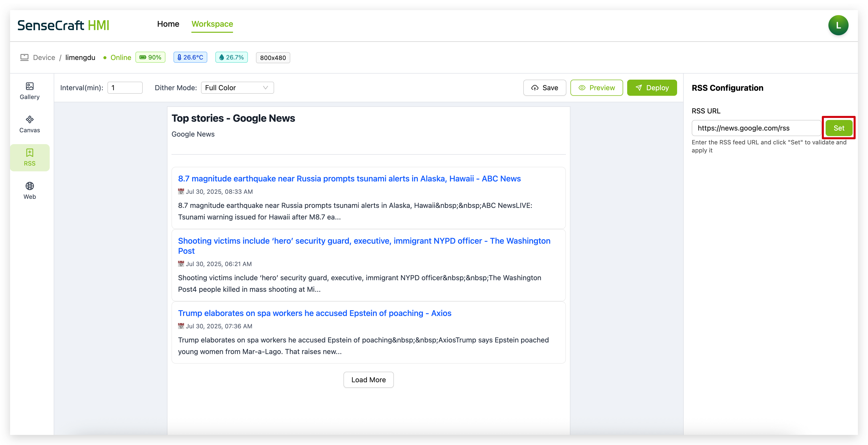This screenshot has width=868, height=445.
Task: Click the Deploy button
Action: tap(652, 88)
